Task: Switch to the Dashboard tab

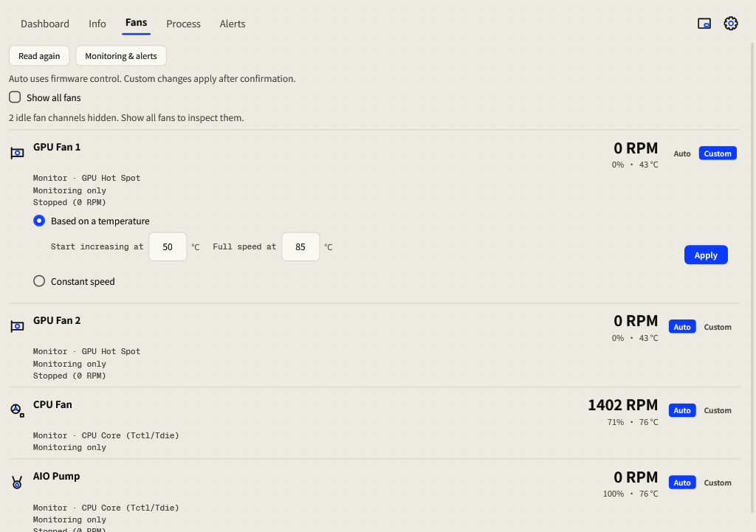Action: 45,24
